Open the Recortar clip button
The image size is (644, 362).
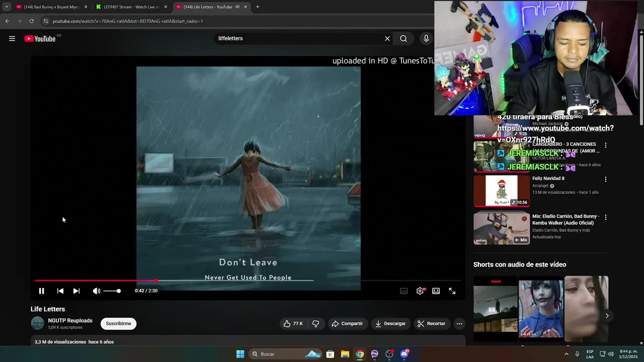point(432,324)
